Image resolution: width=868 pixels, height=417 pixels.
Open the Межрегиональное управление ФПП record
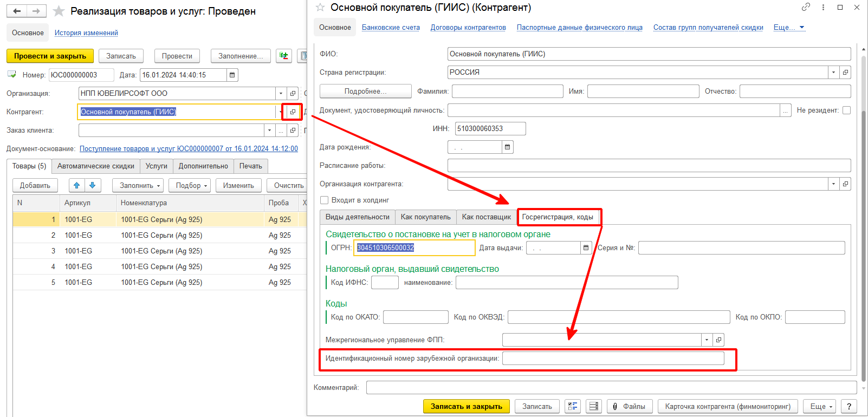click(718, 340)
